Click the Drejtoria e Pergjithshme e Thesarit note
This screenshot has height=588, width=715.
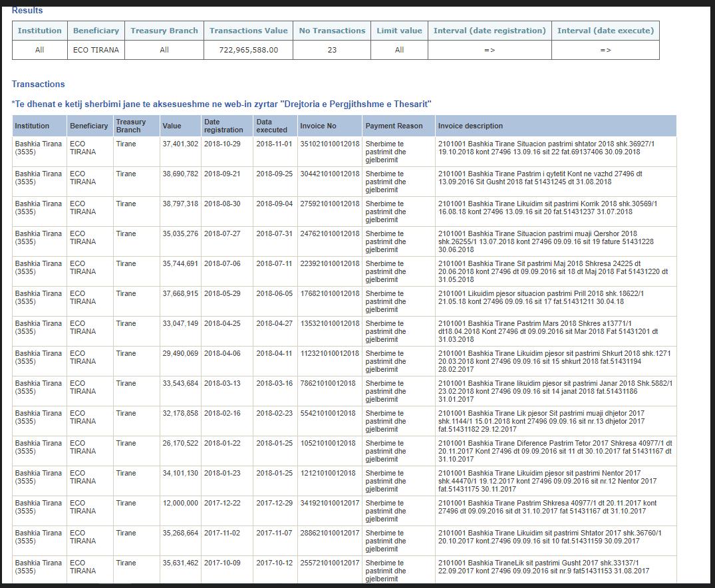pos(221,104)
